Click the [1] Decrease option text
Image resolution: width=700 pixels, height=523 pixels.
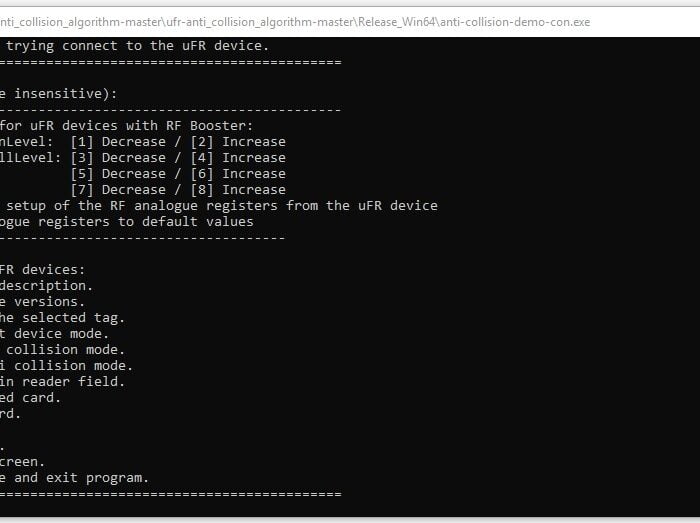[x=118, y=141]
